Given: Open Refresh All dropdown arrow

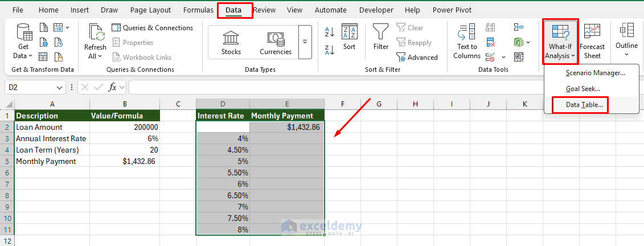Looking at the screenshot, I should pyautogui.click(x=100, y=56).
